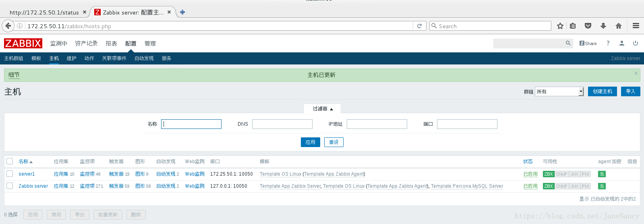Screen dimensions: 644x224
Task: Click the Zabbix search magnifier icon
Action: pos(568,43)
